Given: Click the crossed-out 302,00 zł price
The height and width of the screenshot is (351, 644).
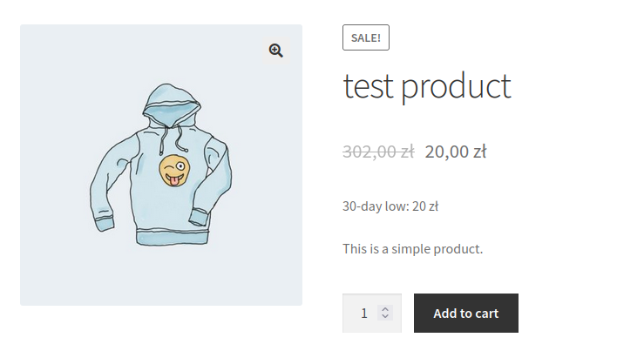Looking at the screenshot, I should tap(378, 151).
